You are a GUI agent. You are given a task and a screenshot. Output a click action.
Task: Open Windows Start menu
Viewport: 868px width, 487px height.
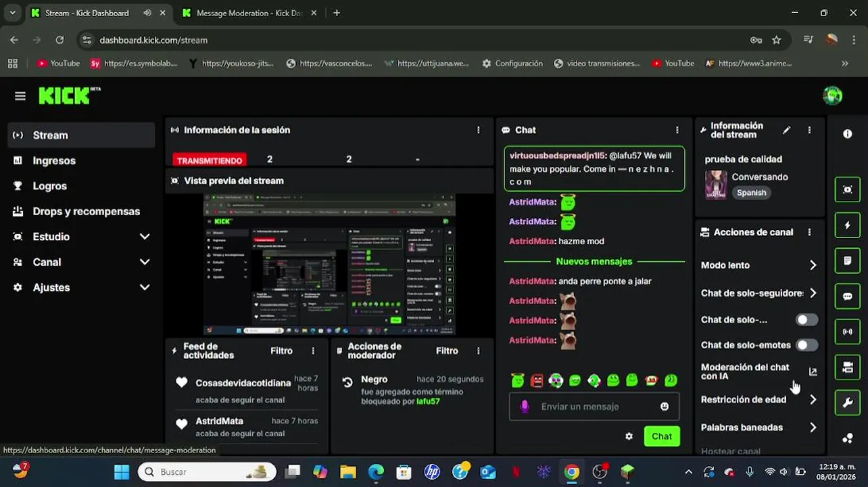point(122,471)
